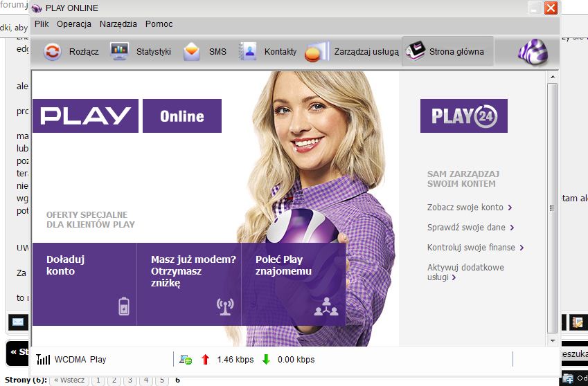
Task: Click the PLAY24 banner logo
Action: [463, 116]
